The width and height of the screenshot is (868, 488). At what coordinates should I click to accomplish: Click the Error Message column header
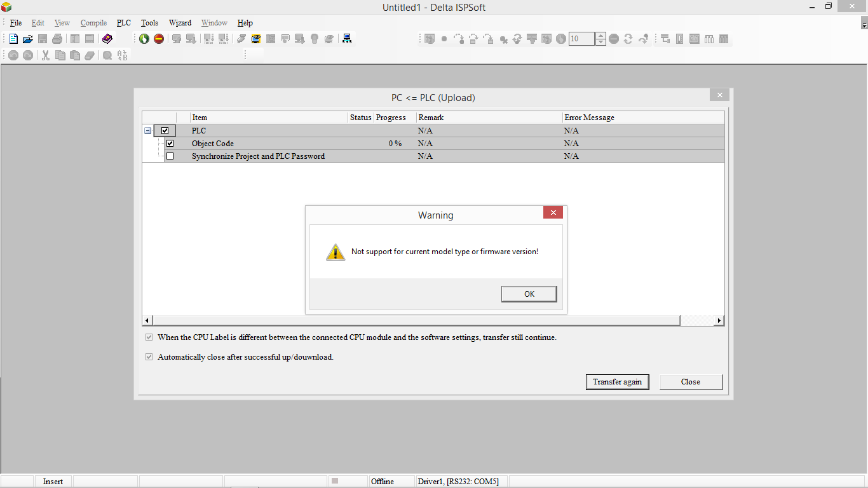coord(643,118)
